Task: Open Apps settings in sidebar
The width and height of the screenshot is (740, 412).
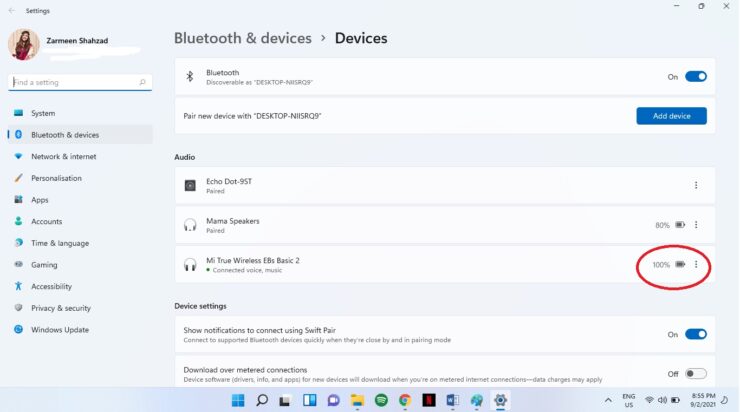Action: click(x=80, y=200)
